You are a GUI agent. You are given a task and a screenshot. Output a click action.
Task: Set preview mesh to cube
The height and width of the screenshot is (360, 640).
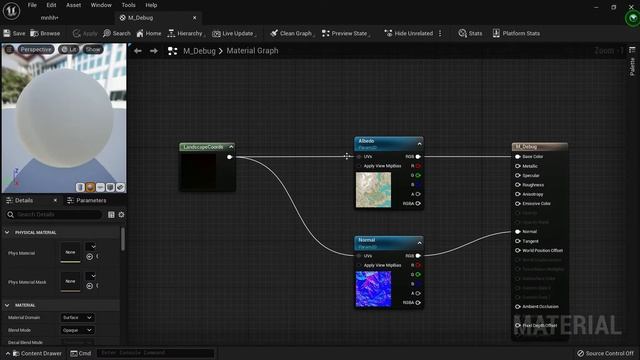pyautogui.click(x=110, y=187)
